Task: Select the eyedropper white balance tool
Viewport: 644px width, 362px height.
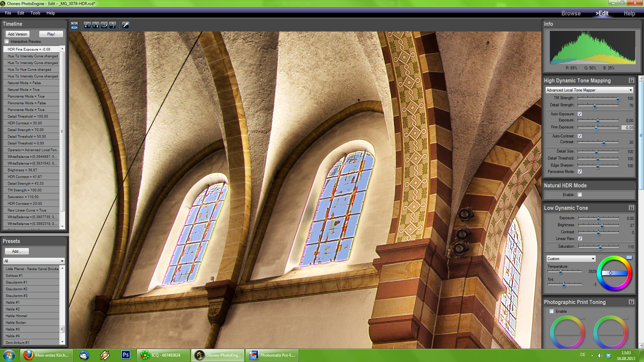Action: tap(125, 25)
